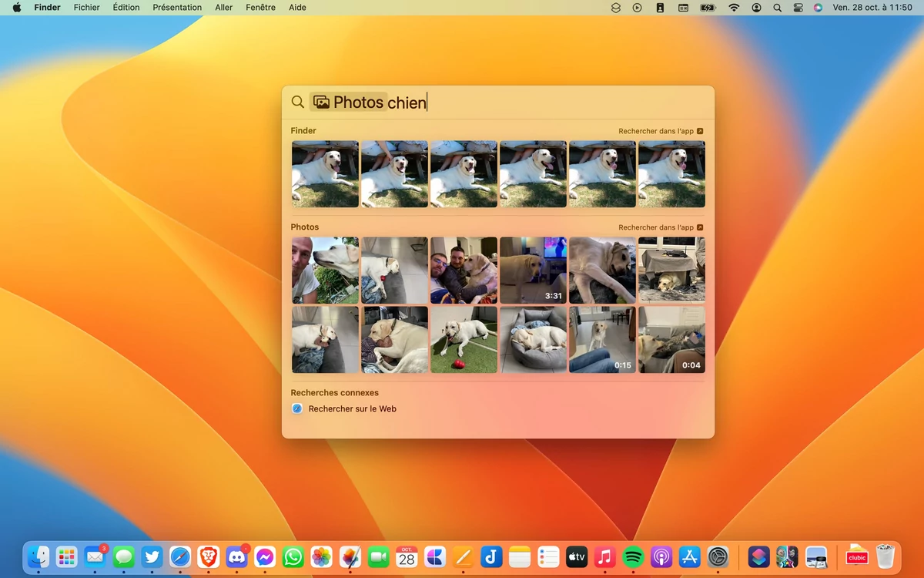Click 'Rechercher dans l'app' next to Photos
Screen dimensions: 924x578
[661, 227]
